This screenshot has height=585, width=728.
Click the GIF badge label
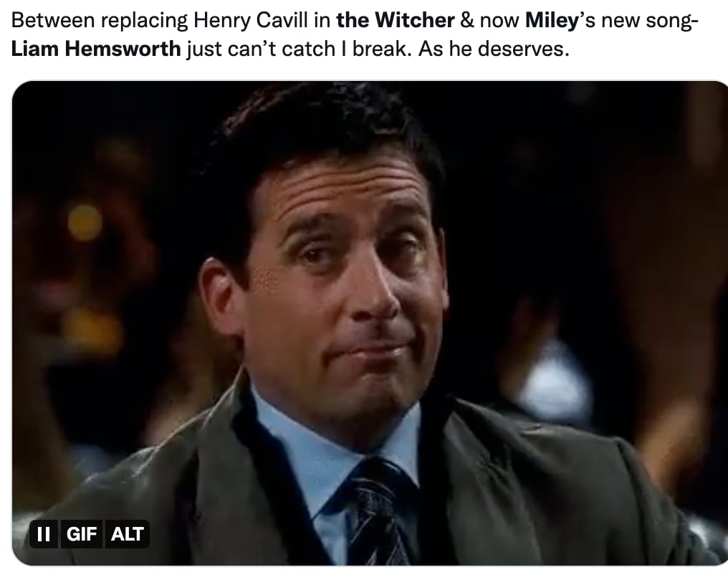pos(82,534)
